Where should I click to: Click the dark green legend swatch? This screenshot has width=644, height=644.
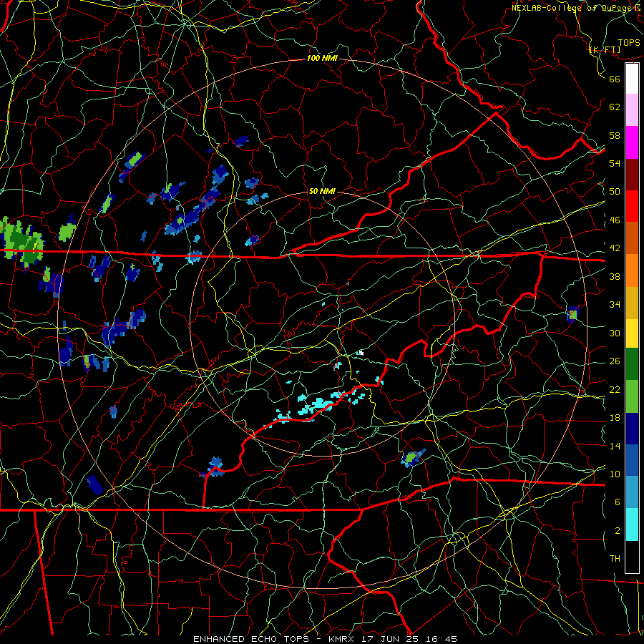click(x=632, y=364)
